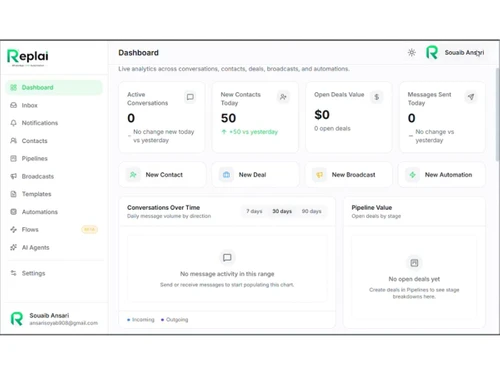The image size is (500, 375).
Task: Click the 'Pipeline Value' heading
Action: tap(372, 207)
